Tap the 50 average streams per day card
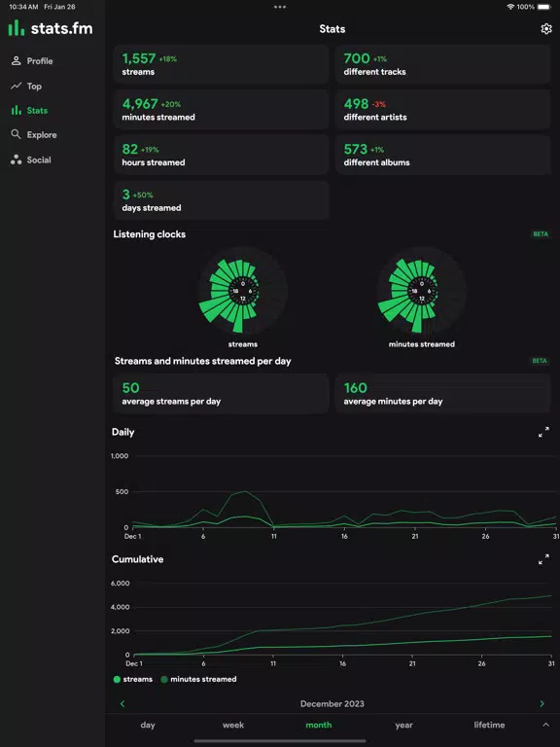 coord(221,394)
